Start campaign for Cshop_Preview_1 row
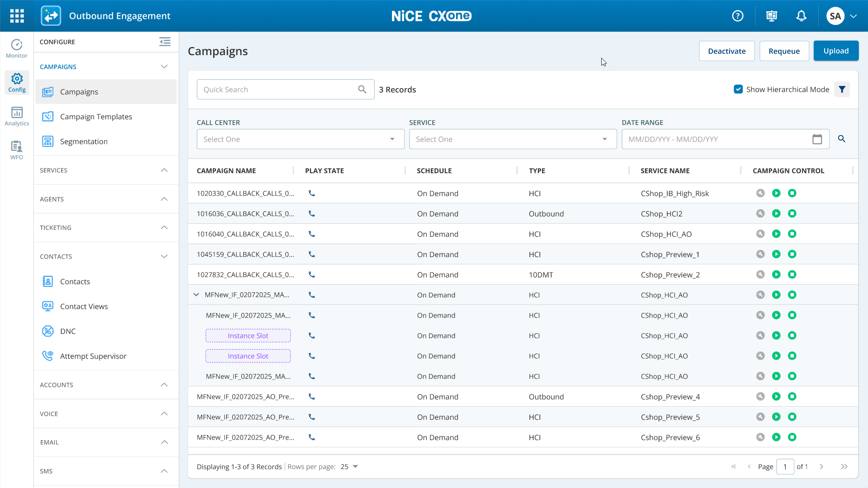This screenshot has width=868, height=488. tap(776, 254)
